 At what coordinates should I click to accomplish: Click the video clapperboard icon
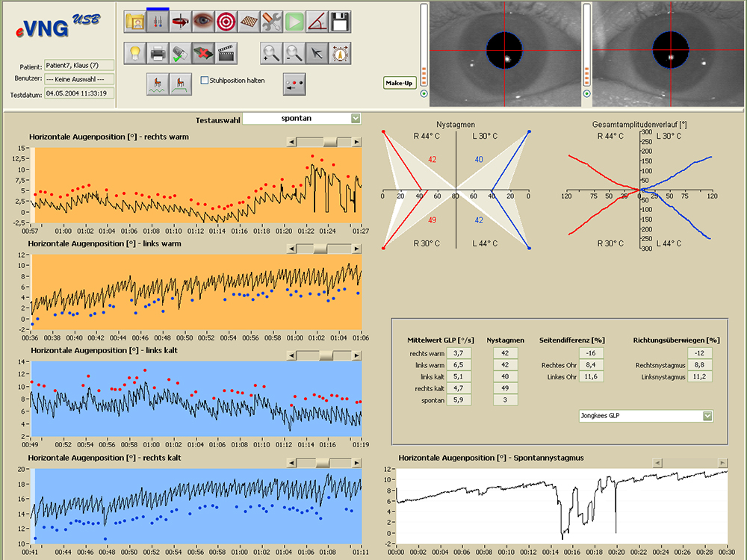coord(225,52)
